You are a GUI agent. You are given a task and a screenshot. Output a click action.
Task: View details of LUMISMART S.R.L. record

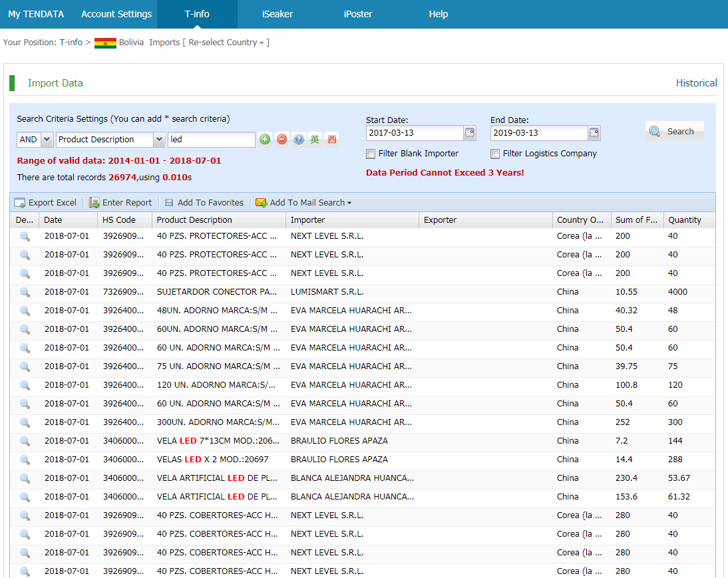pos(25,292)
